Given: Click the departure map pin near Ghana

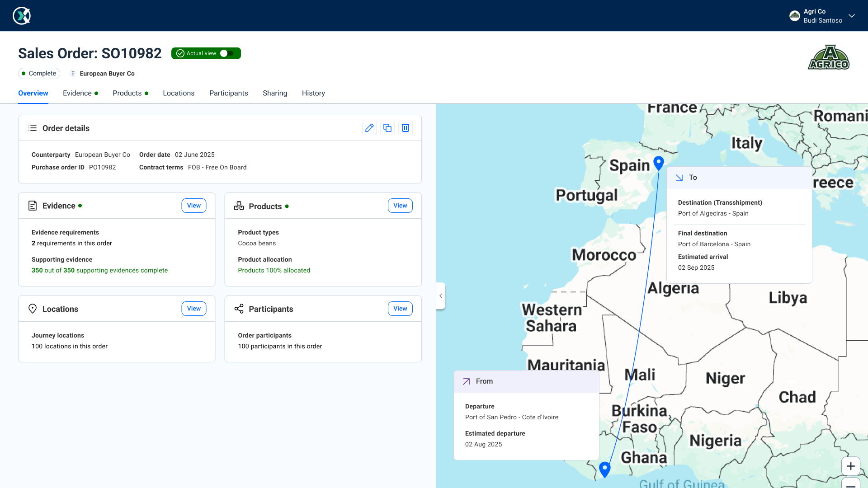Looking at the screenshot, I should click(x=604, y=469).
